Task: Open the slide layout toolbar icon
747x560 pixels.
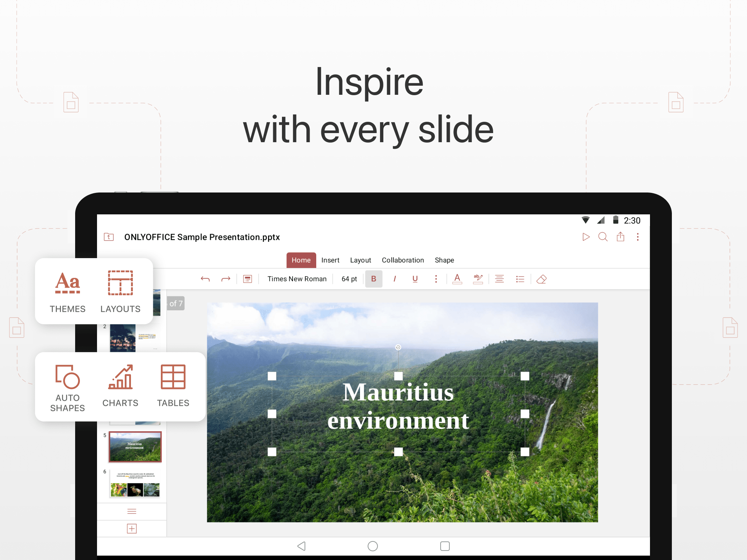Action: tap(248, 279)
